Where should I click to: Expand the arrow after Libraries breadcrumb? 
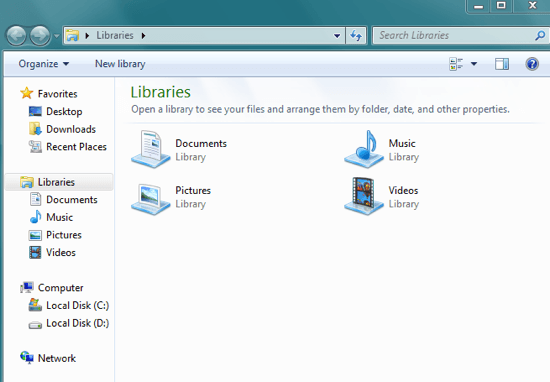click(x=143, y=35)
